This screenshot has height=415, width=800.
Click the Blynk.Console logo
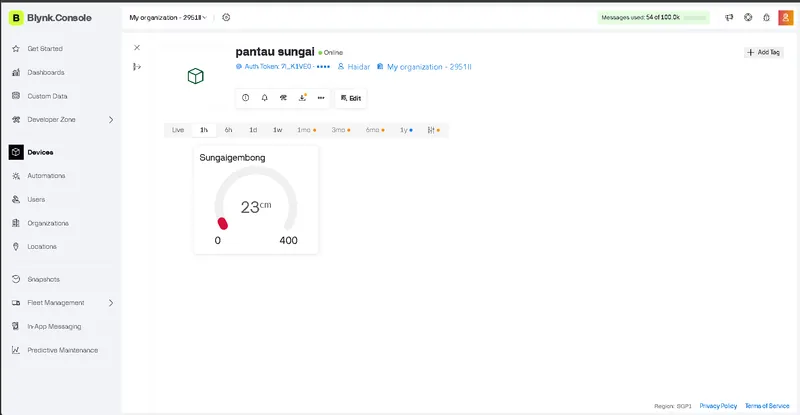pos(51,18)
